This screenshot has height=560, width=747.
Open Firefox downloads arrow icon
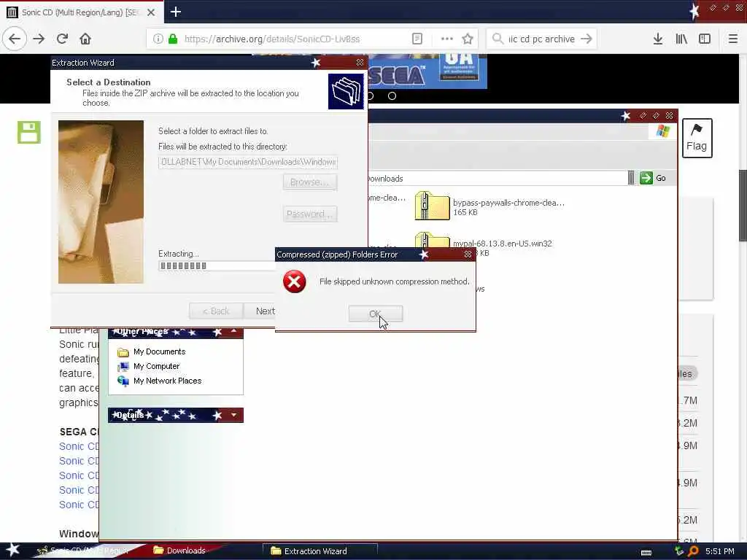pos(658,39)
